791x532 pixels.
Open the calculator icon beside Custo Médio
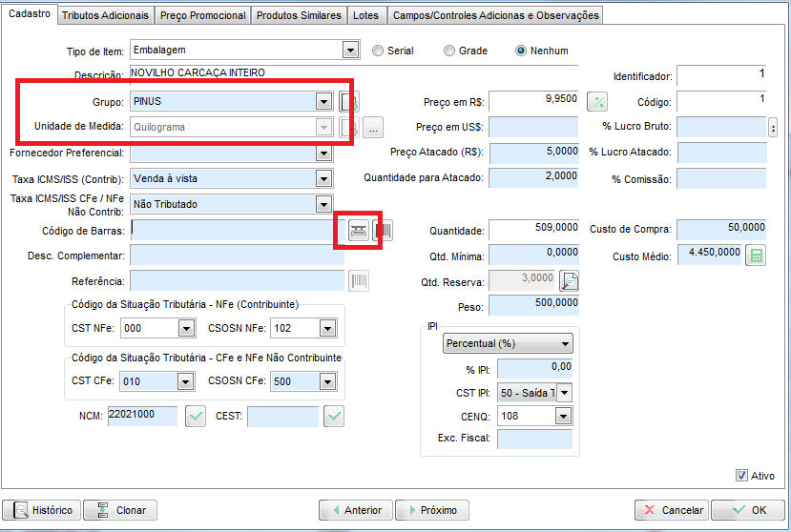click(x=755, y=256)
